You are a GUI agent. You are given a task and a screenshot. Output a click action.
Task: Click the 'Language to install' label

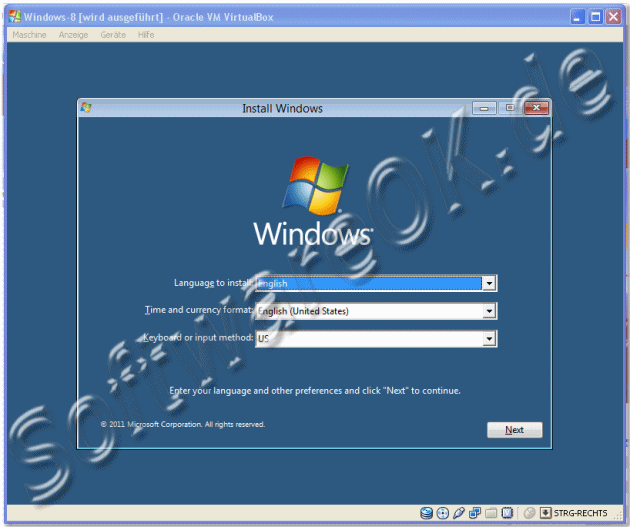pos(213,283)
